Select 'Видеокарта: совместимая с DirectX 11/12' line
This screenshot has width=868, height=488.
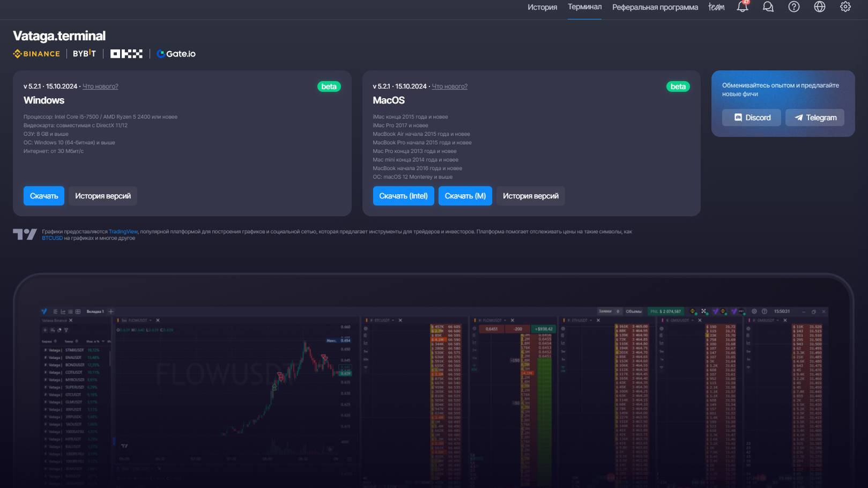76,125
